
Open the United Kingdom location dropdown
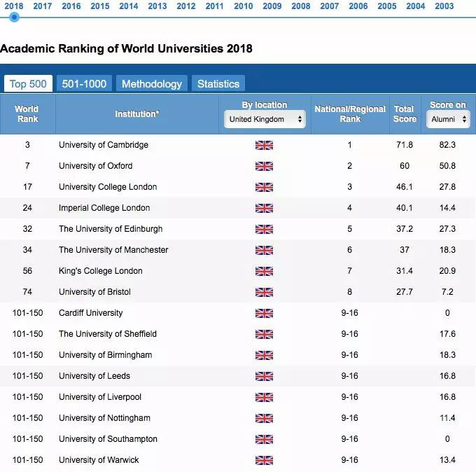coord(265,119)
